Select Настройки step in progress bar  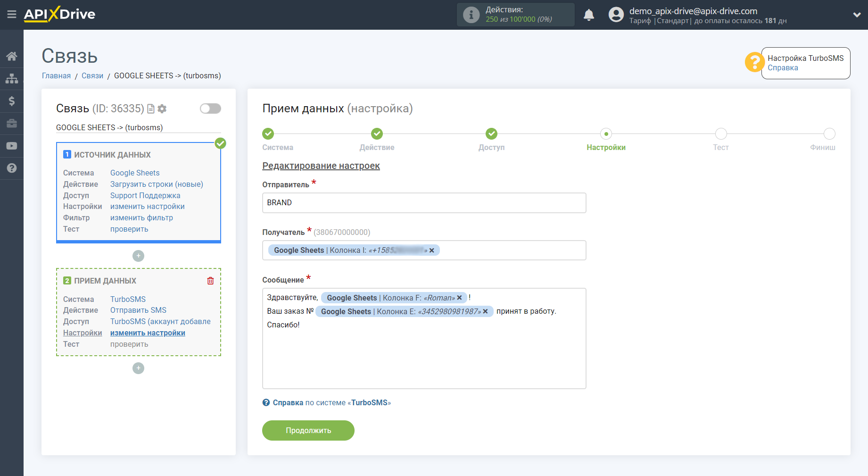point(606,134)
